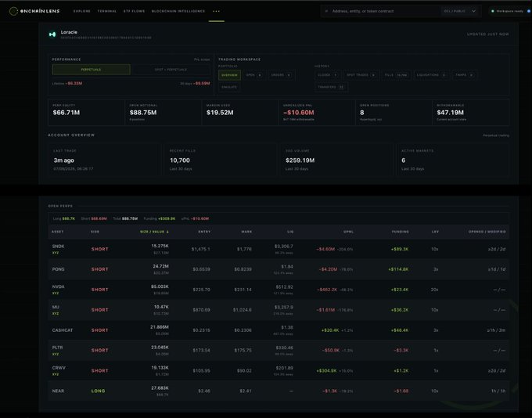Sort by the Size / Value column header
The width and height of the screenshot is (532, 418).
click(154, 232)
